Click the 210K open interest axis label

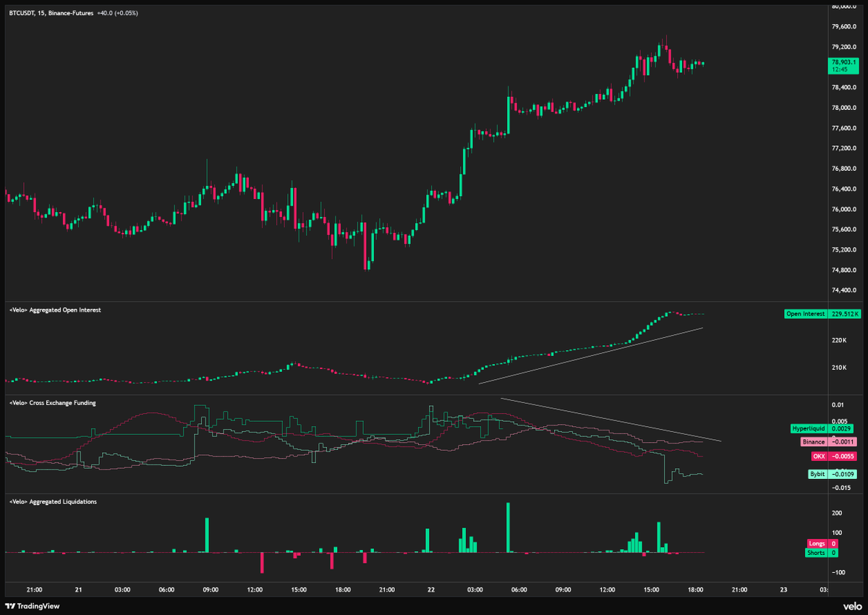coord(838,368)
